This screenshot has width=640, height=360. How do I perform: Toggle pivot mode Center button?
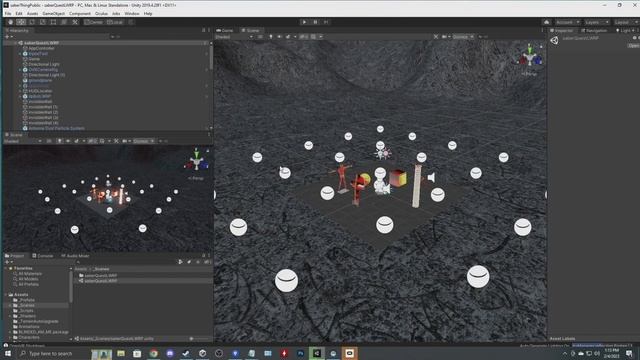point(93,22)
